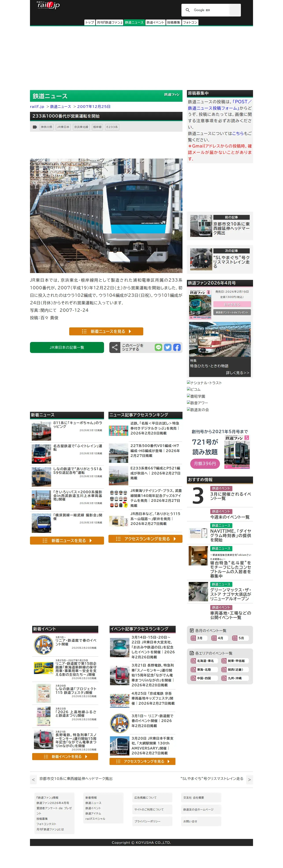Open しなの鉄道 プロジェクト115 event
The width and height of the screenshot is (283, 868).
[65, 693]
